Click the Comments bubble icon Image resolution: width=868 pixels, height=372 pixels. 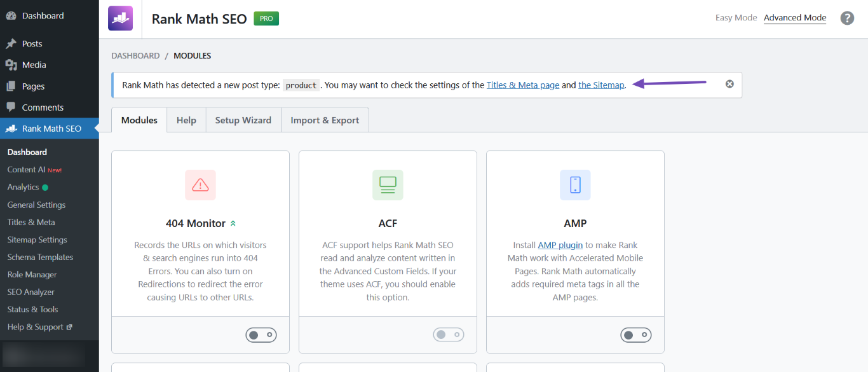click(11, 107)
